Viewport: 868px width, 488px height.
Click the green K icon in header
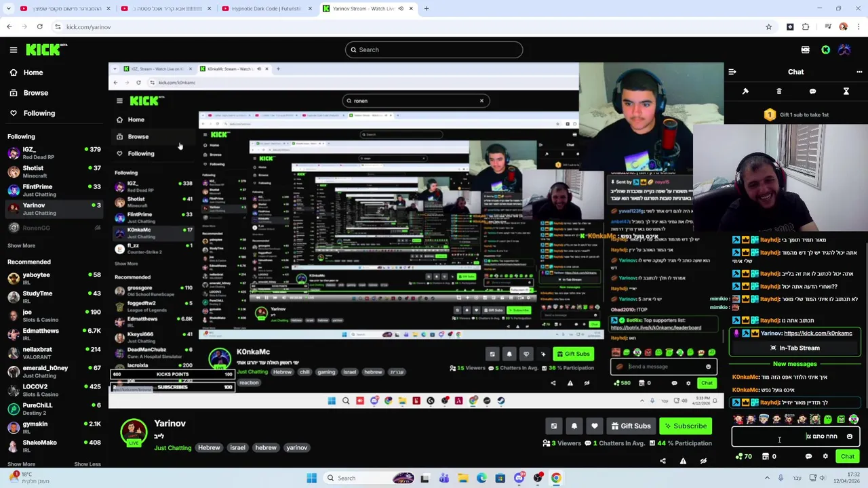tap(825, 49)
